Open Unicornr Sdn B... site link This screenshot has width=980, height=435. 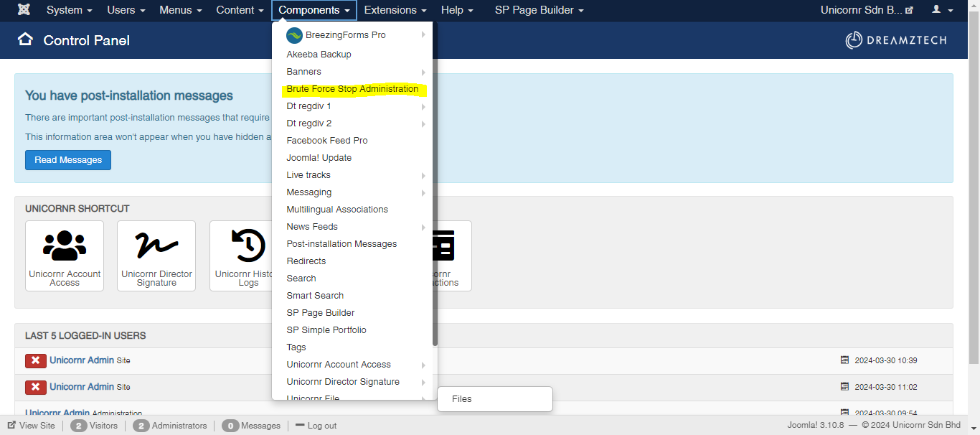867,10
